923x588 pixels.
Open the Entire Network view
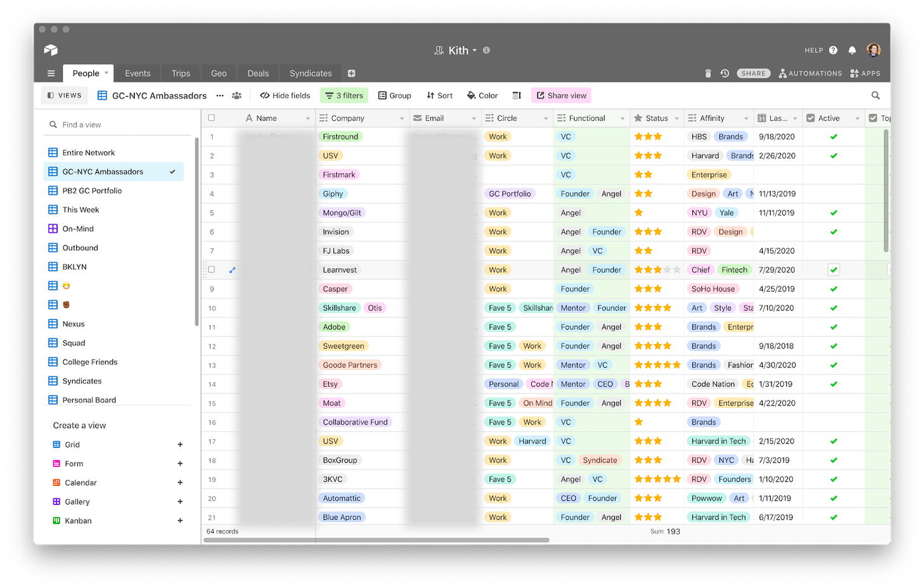click(x=89, y=153)
